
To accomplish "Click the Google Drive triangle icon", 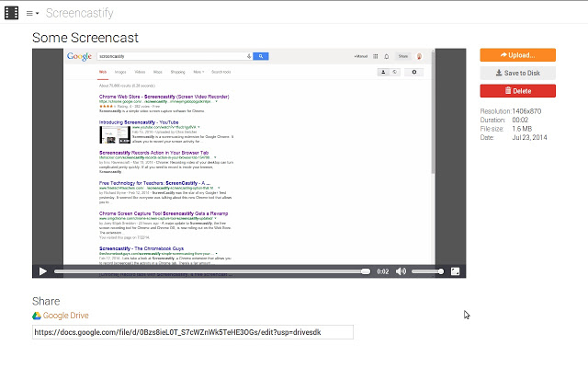I will (x=37, y=316).
